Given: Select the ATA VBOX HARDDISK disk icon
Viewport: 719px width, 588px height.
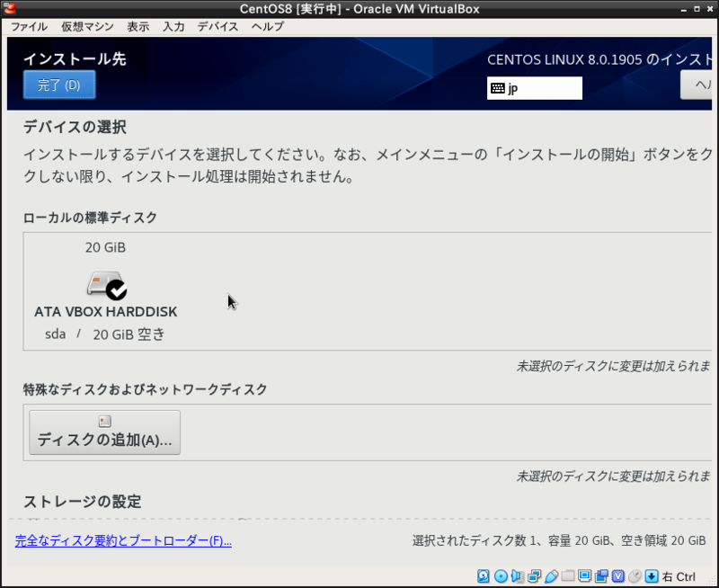Looking at the screenshot, I should tap(106, 285).
